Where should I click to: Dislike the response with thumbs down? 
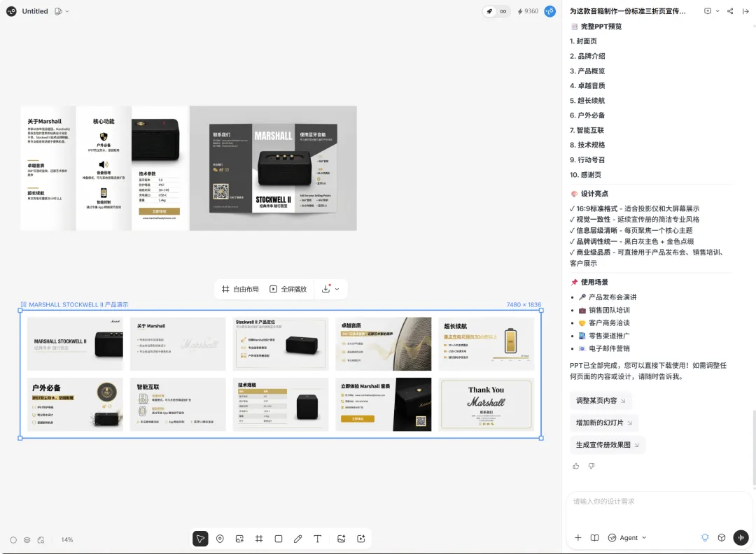click(x=591, y=466)
